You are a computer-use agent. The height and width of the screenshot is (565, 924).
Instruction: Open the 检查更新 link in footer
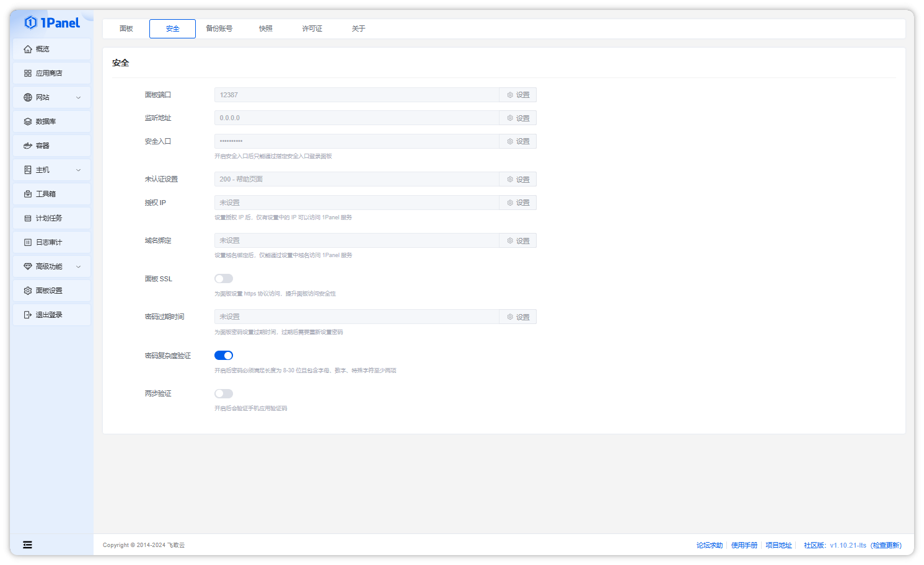click(x=886, y=545)
